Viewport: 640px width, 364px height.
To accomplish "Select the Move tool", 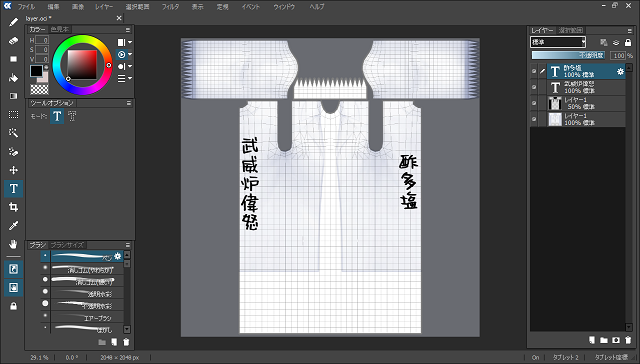I will pos(13,170).
